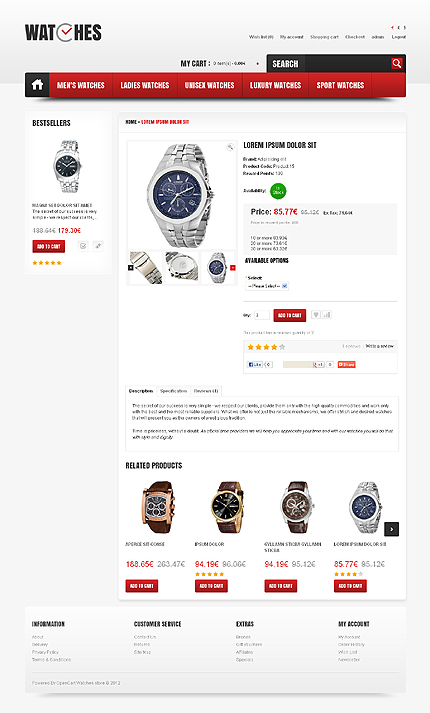This screenshot has width=430, height=713.
Task: Open the Please Select options dropdown
Action: coord(267,286)
